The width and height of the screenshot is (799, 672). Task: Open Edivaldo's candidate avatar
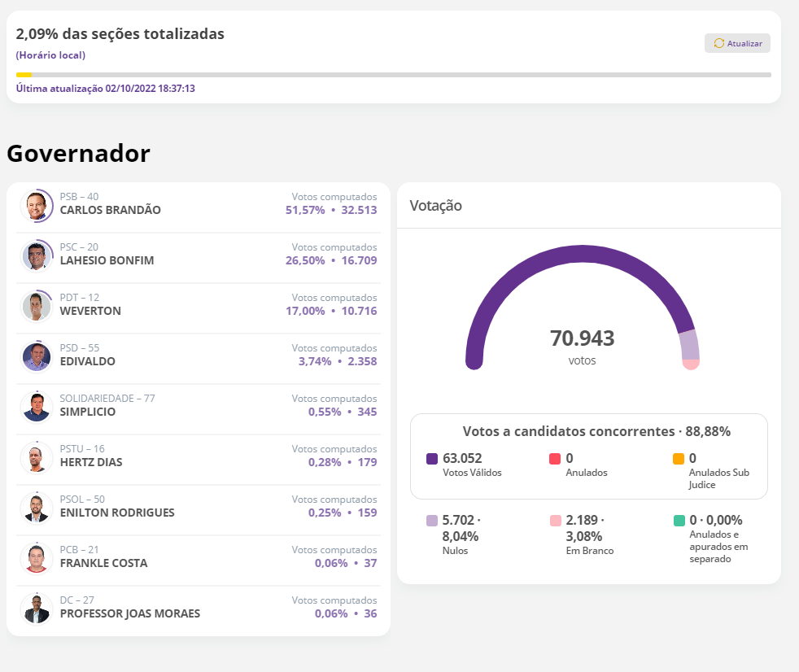click(x=37, y=357)
